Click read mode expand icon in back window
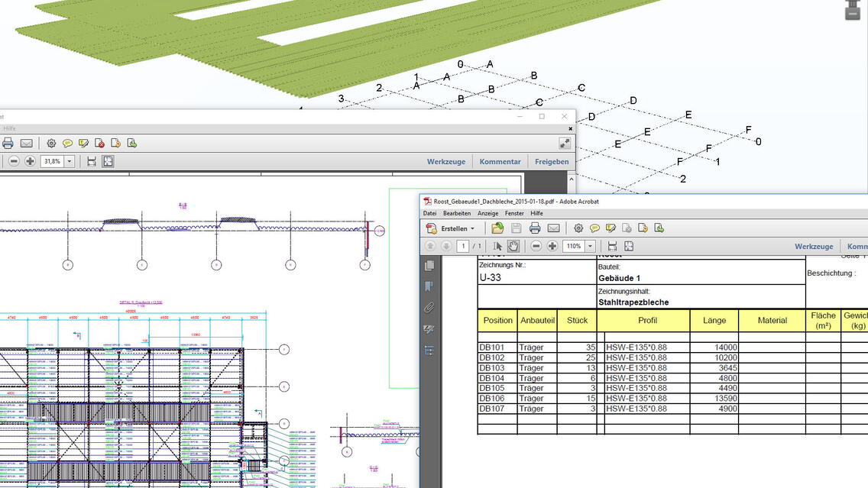This screenshot has height=488, width=868. coord(565,144)
